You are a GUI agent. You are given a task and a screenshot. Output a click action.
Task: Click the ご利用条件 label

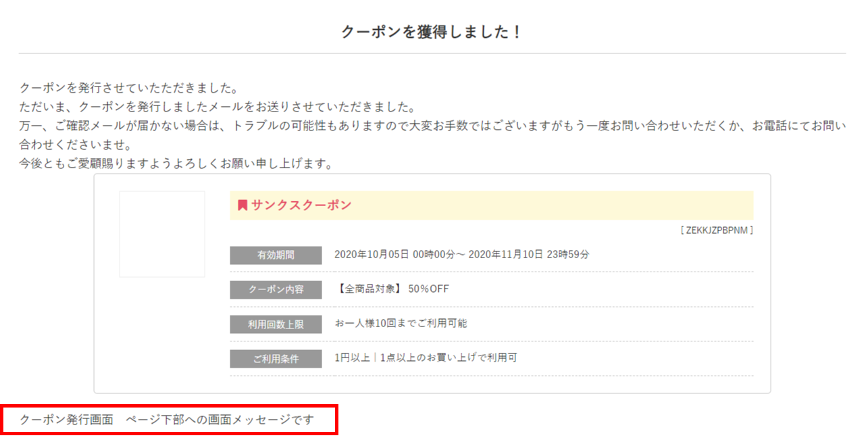[x=276, y=359]
